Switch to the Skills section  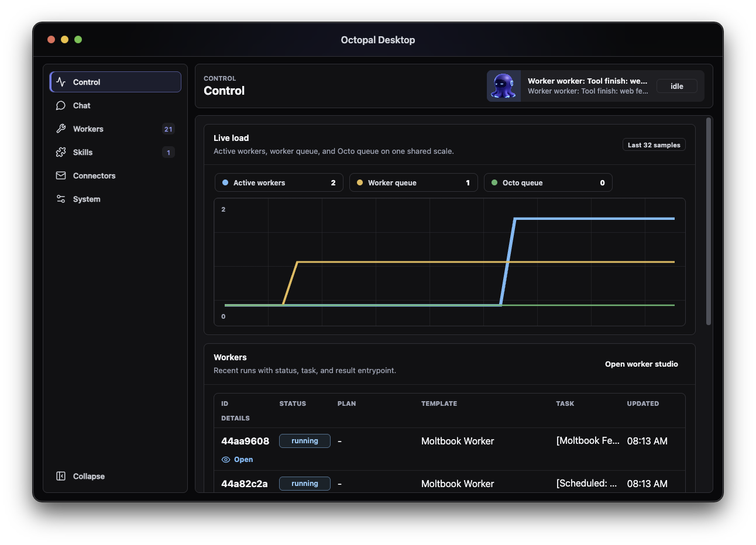[x=115, y=152]
